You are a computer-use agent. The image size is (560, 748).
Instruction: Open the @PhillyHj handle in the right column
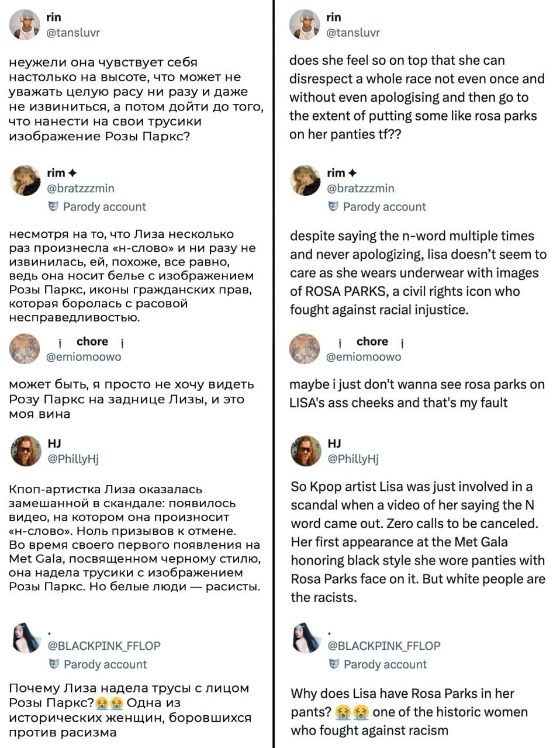[353, 459]
